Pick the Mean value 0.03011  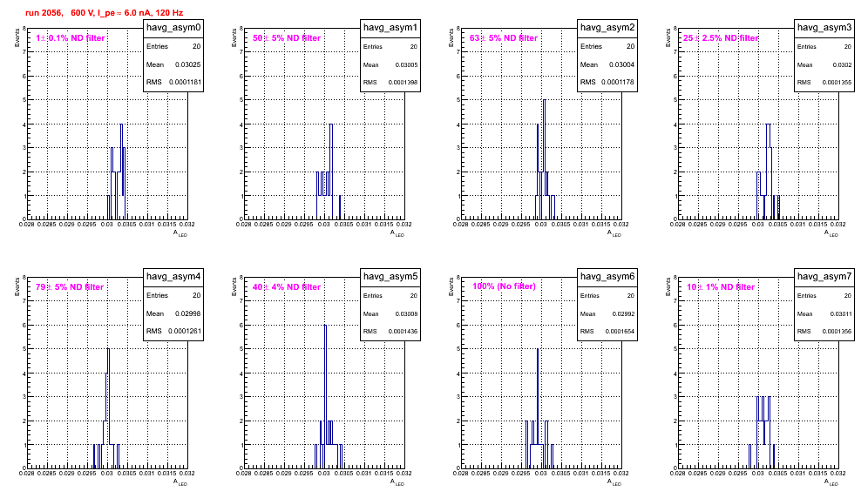[x=840, y=313]
